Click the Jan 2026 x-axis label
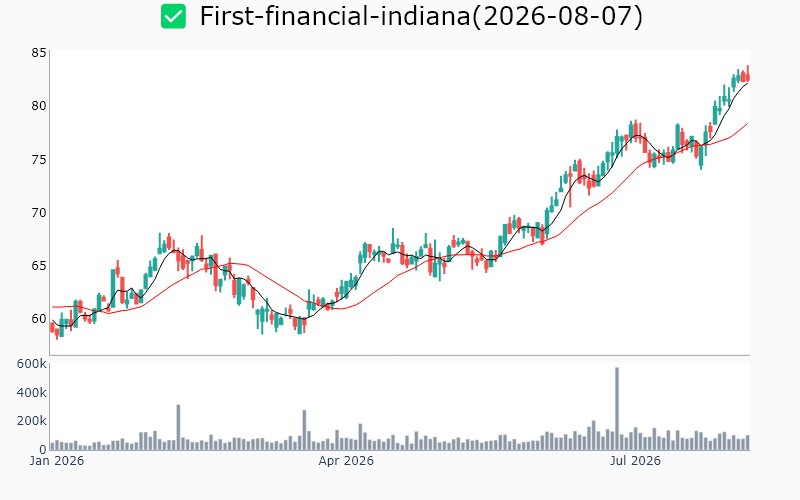 (57, 461)
